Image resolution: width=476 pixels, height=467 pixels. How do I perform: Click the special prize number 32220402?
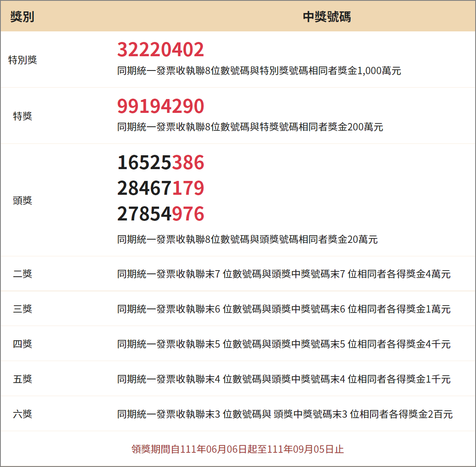[x=160, y=49]
